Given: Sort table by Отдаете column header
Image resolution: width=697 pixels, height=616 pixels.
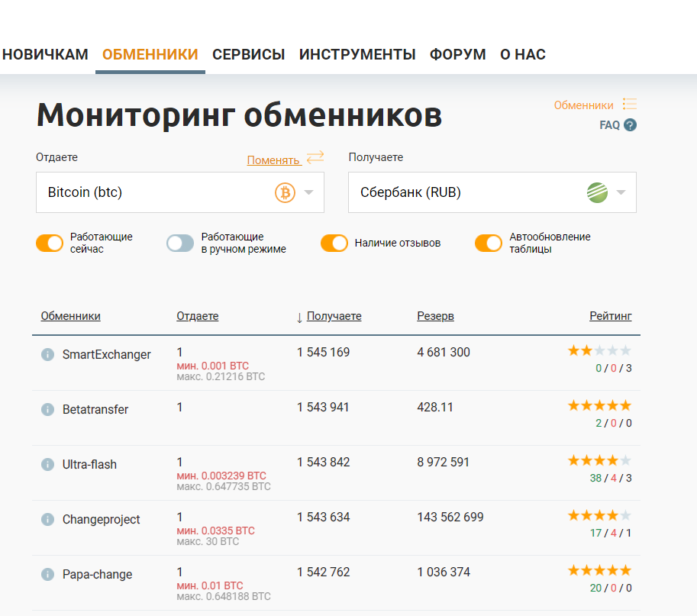Looking at the screenshot, I should pyautogui.click(x=198, y=316).
